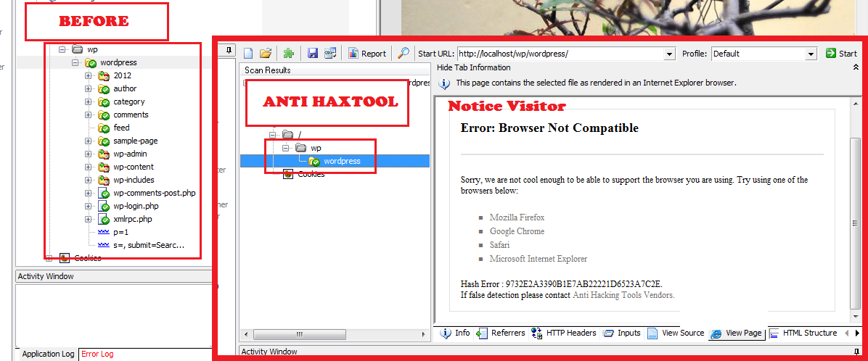Click the pin icon of lower Activity Window
This screenshot has width=868, height=361.
pyautogui.click(x=857, y=352)
